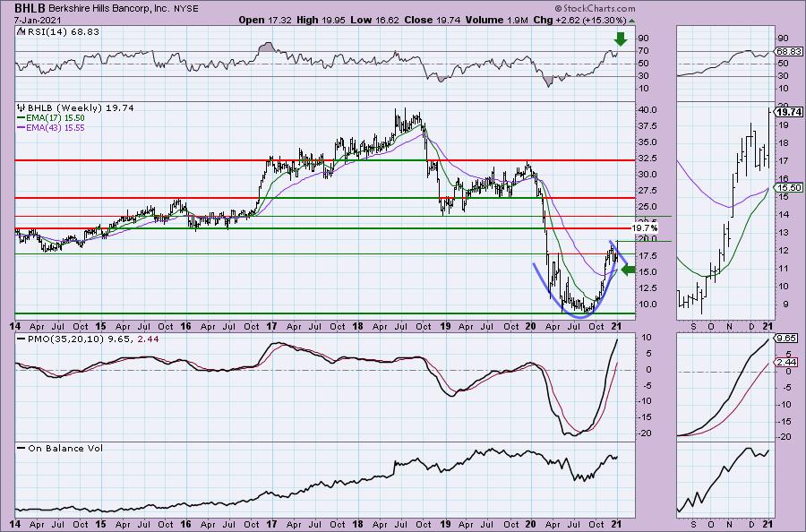The width and height of the screenshot is (806, 532).
Task: Click the Close 19.74 header value
Action: point(432,20)
